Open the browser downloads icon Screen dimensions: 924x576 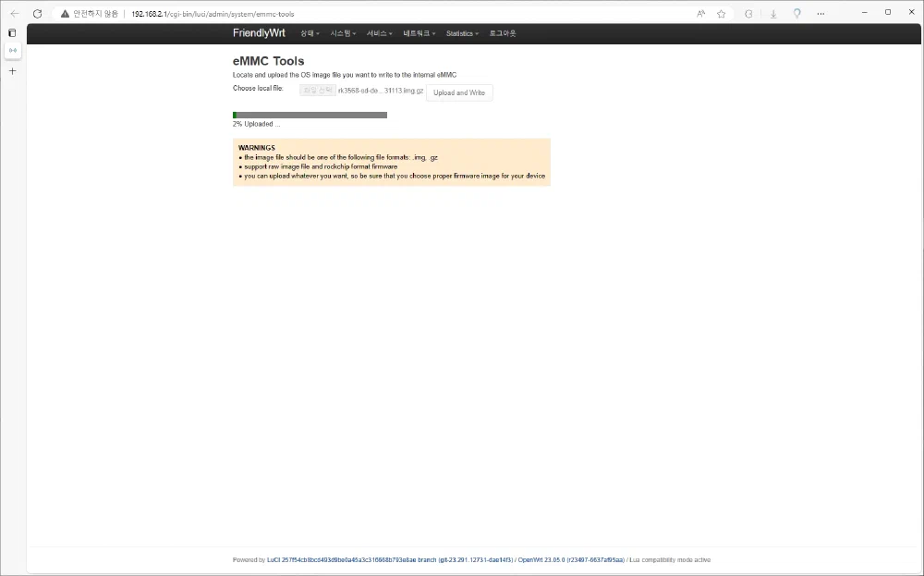(x=772, y=14)
